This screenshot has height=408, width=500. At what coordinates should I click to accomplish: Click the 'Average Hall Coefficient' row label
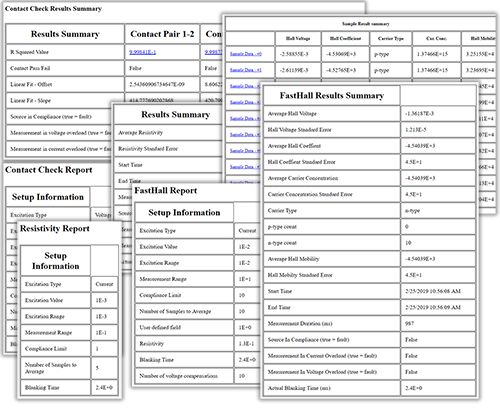(294, 146)
